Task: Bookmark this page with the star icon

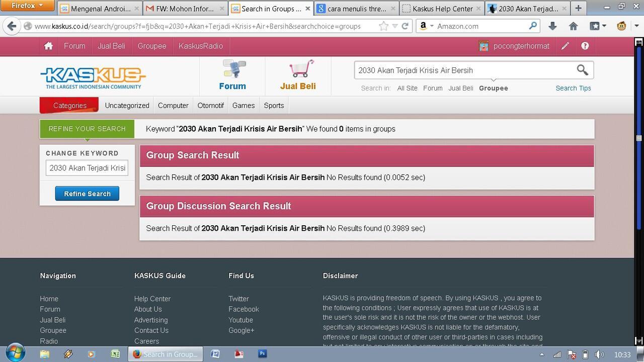Action: coord(383,26)
